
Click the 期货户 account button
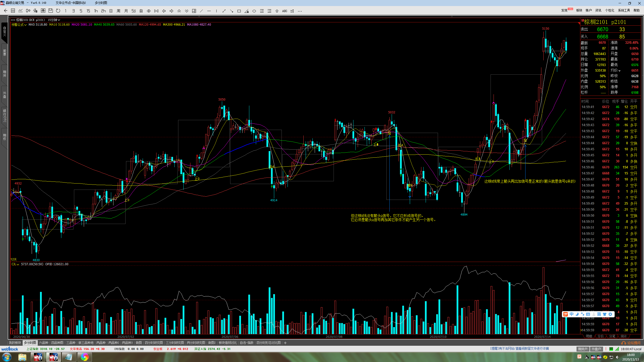click(582, 349)
